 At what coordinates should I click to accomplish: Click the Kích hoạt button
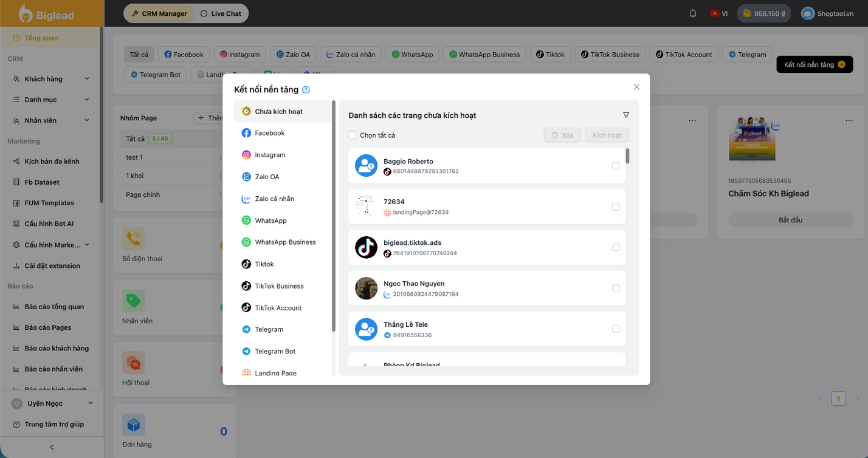[607, 135]
